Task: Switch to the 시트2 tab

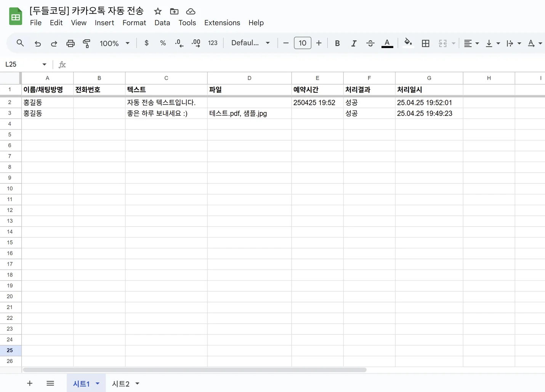Action: pos(121,384)
